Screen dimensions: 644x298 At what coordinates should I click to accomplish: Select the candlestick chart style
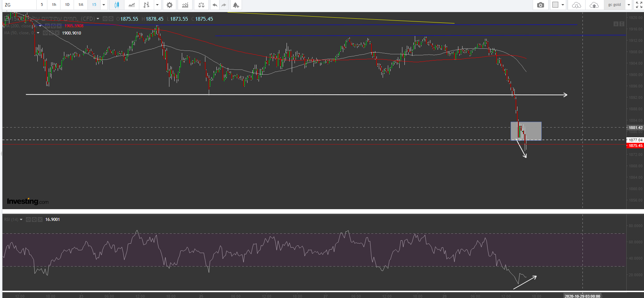click(x=116, y=5)
